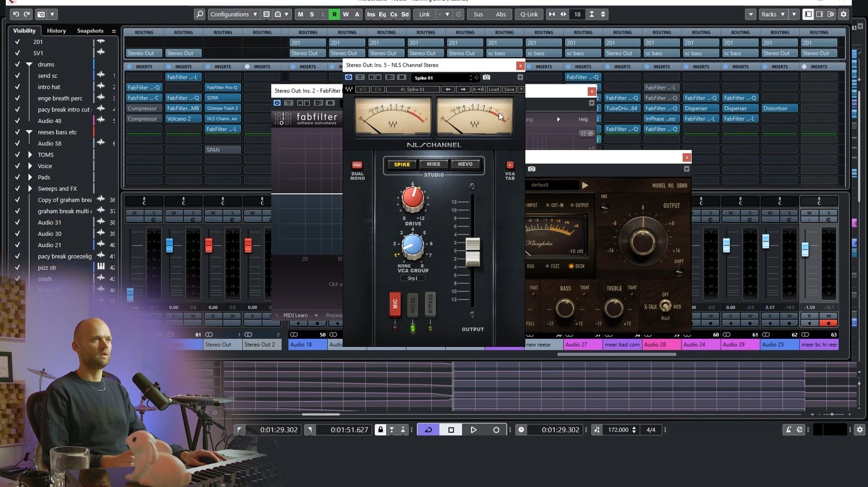Open MIDI Learn dropdown arrow in FabFilter
The width and height of the screenshot is (868, 487).
point(316,316)
